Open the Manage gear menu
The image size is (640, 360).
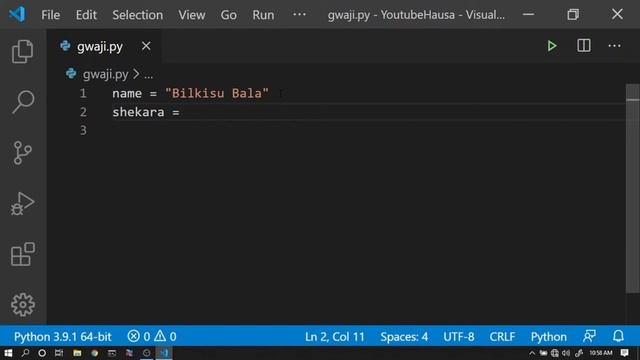[22, 304]
